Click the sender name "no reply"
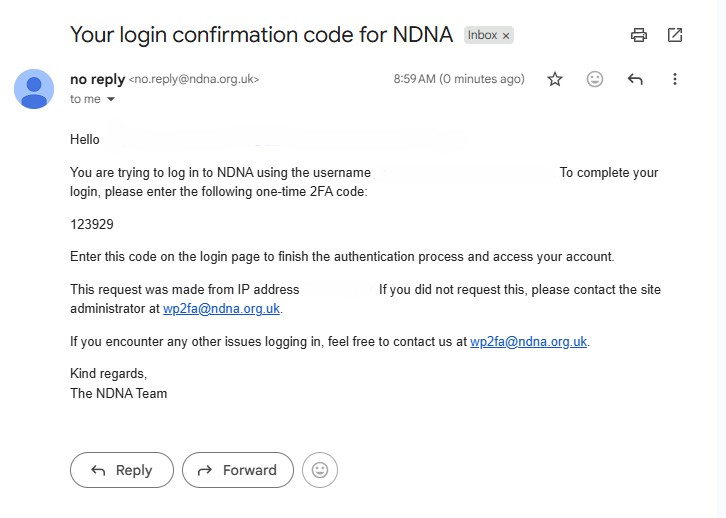This screenshot has width=726, height=518. [97, 79]
